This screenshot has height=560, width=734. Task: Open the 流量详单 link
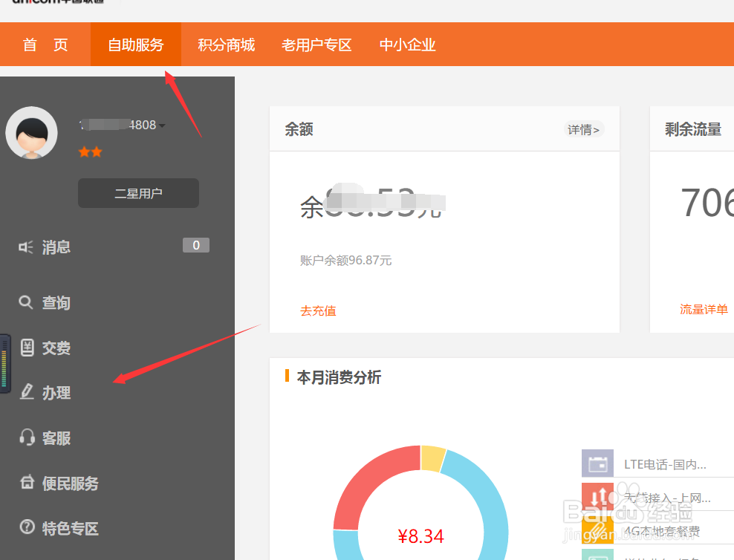704,309
